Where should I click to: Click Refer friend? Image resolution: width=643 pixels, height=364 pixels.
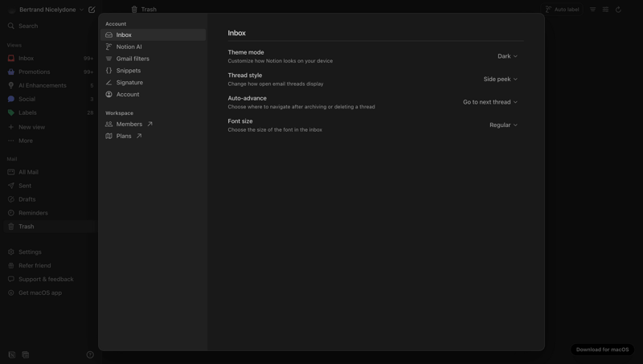point(49,266)
